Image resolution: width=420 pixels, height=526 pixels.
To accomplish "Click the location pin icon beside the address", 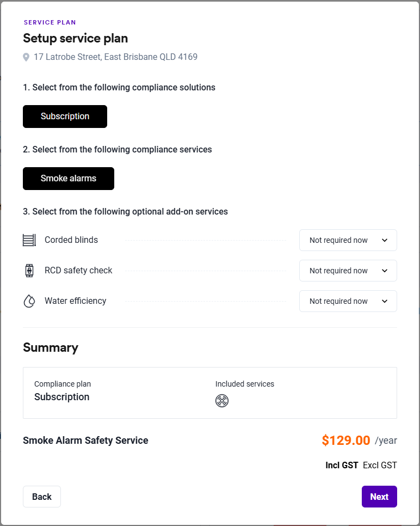I will point(26,57).
